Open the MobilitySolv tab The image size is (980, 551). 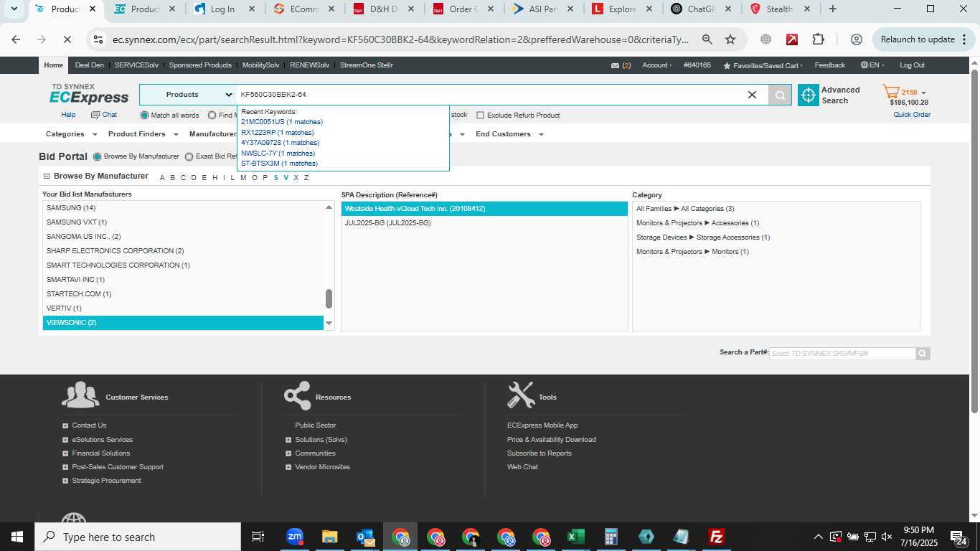(x=260, y=65)
